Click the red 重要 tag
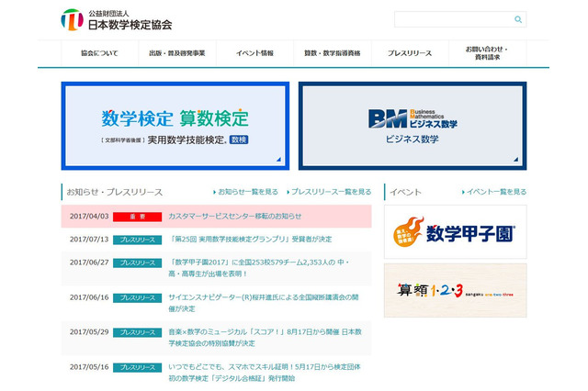The width and height of the screenshot is (588, 391). [x=137, y=217]
